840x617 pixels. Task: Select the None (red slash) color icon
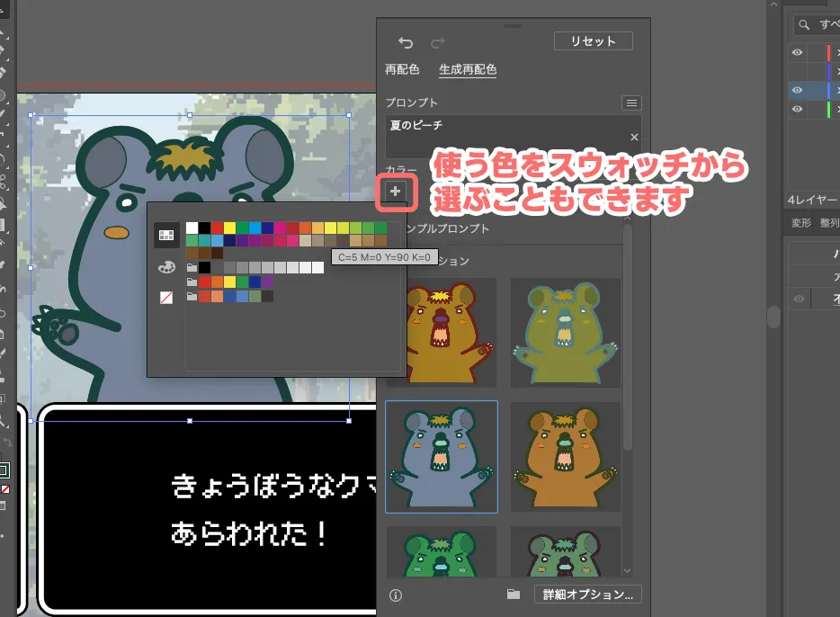[166, 297]
